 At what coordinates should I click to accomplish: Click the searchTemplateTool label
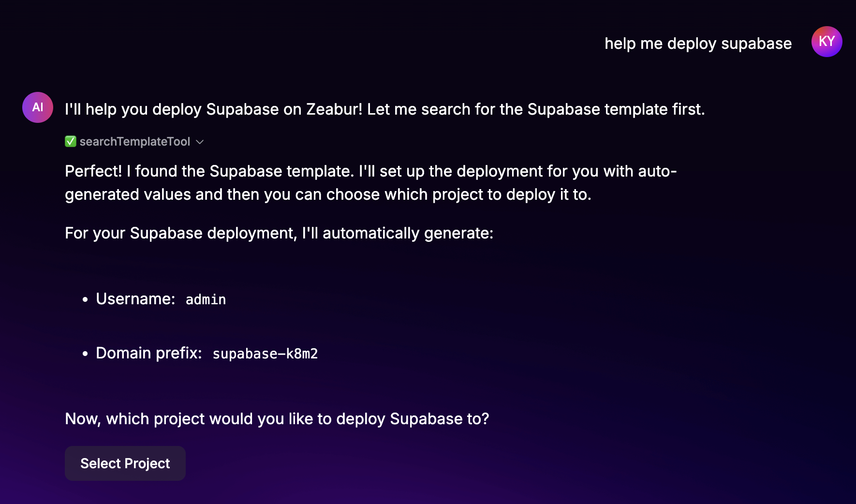tap(135, 141)
